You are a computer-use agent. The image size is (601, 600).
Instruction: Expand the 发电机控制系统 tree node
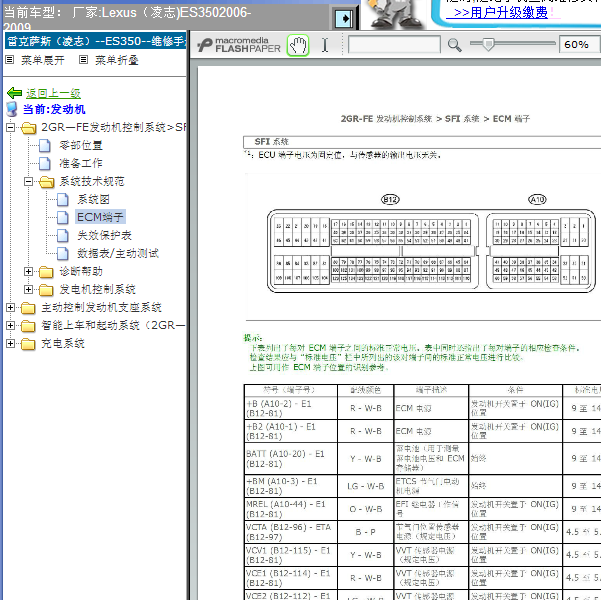pyautogui.click(x=28, y=289)
